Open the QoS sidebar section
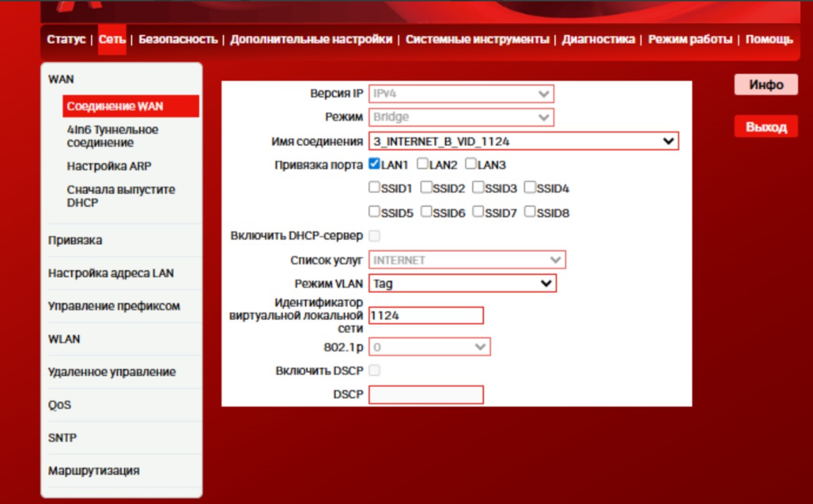Viewport: 813px width, 504px height. click(60, 404)
